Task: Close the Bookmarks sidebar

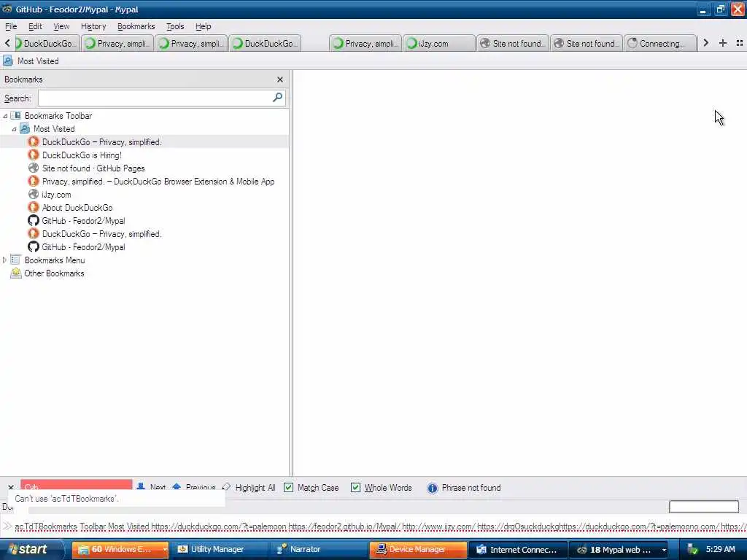Action: [280, 79]
